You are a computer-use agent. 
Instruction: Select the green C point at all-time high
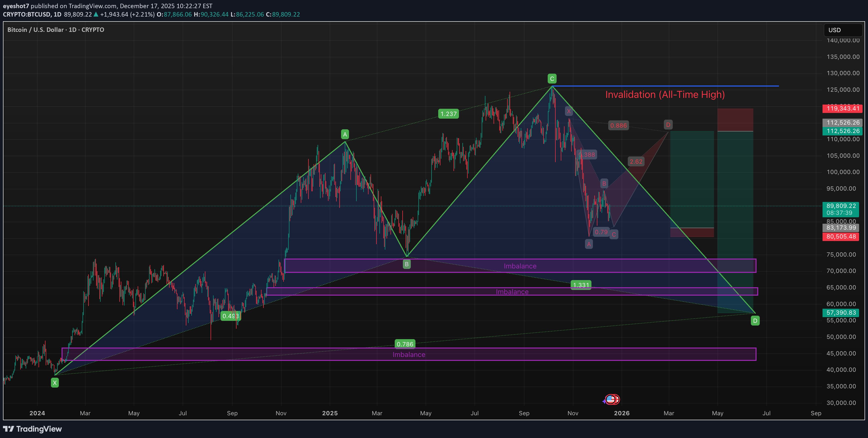[552, 79]
